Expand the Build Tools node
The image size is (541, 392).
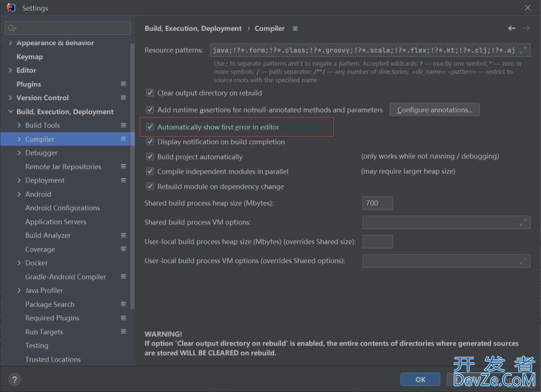(x=19, y=125)
